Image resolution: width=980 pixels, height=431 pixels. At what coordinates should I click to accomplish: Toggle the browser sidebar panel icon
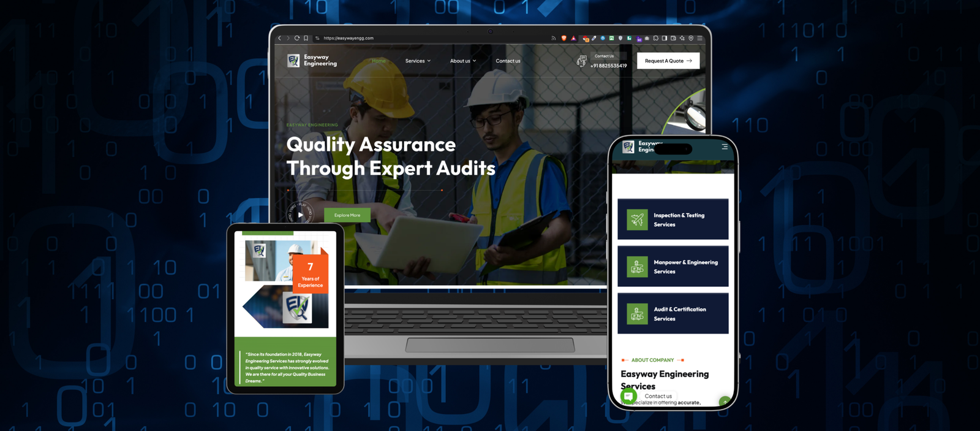coord(665,38)
